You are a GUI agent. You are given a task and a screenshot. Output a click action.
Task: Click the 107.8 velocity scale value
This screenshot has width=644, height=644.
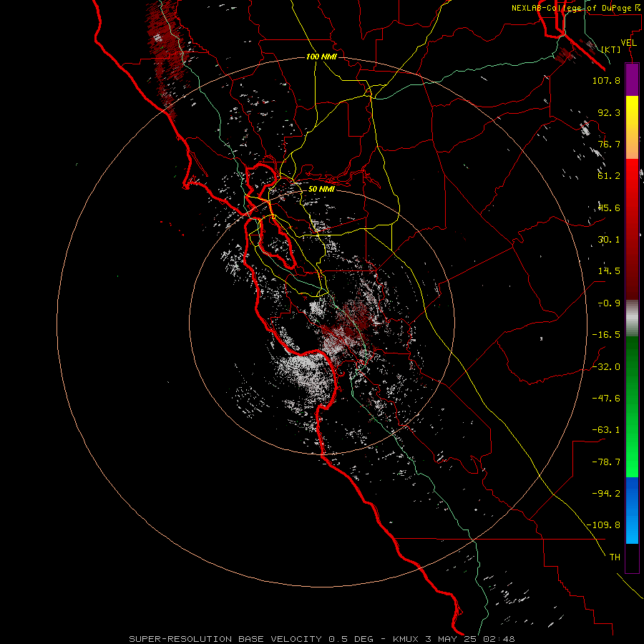[x=606, y=80]
